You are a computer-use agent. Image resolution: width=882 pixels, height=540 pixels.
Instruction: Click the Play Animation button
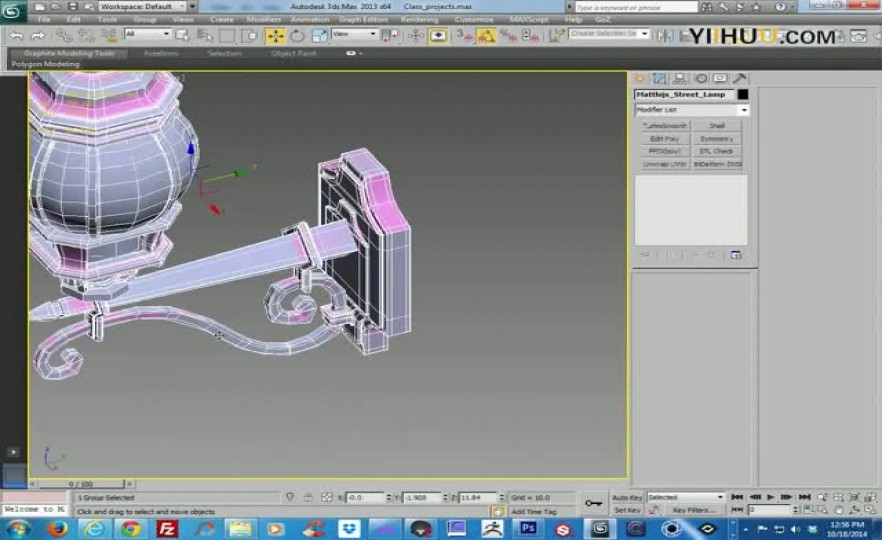pos(771,497)
